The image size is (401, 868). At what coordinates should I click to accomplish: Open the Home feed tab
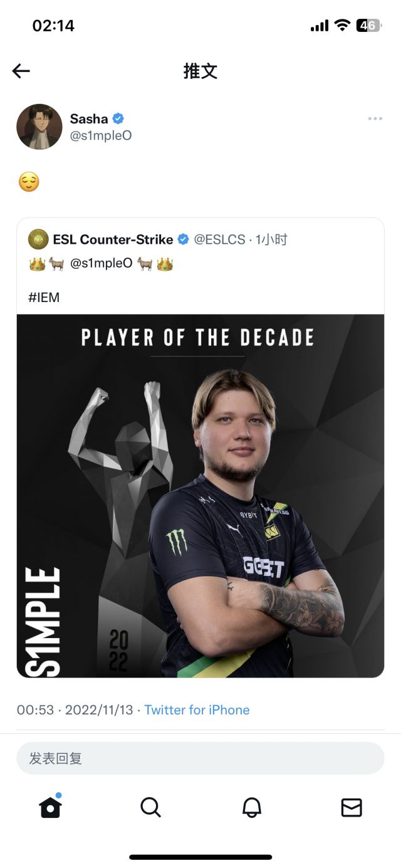(x=50, y=807)
